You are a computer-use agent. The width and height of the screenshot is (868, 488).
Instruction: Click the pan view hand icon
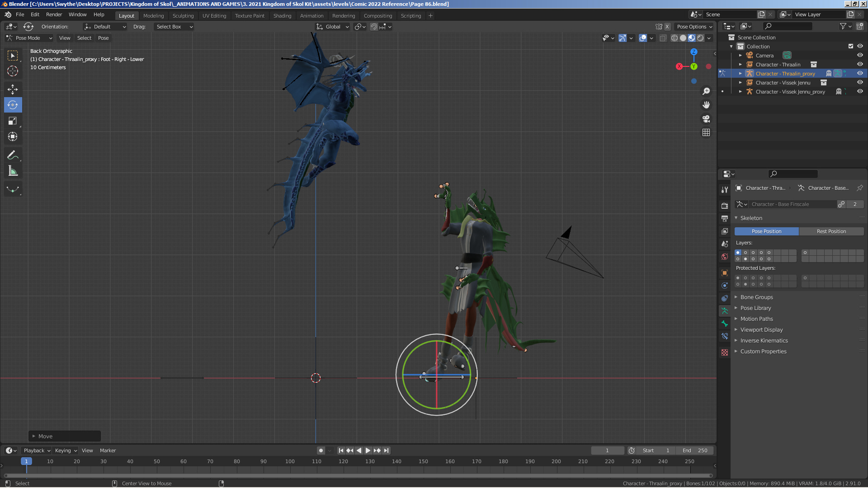coord(706,105)
